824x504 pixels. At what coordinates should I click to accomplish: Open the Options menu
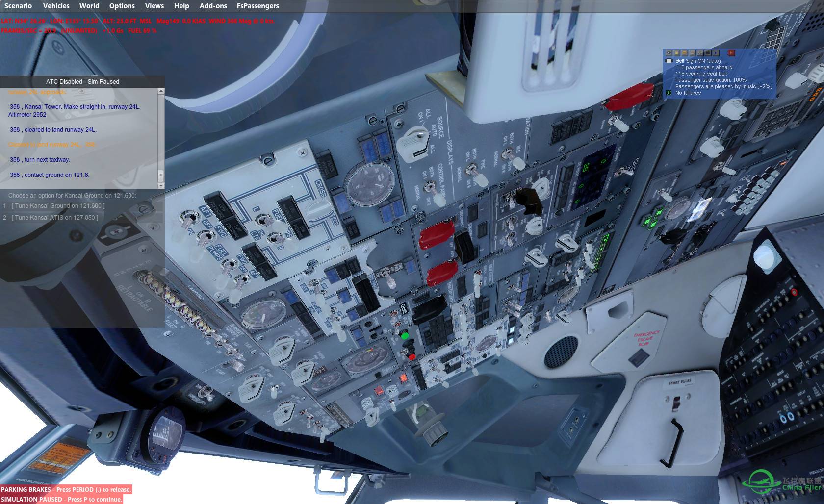coord(122,6)
